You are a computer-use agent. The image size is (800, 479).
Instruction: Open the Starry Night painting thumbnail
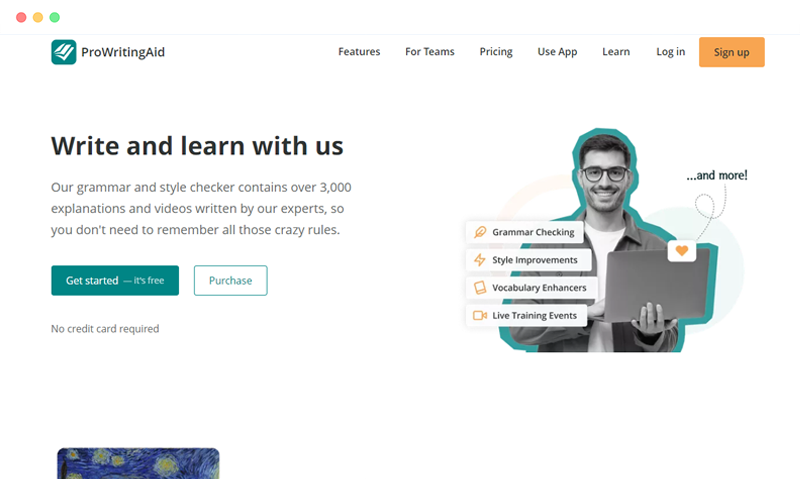[x=138, y=463]
